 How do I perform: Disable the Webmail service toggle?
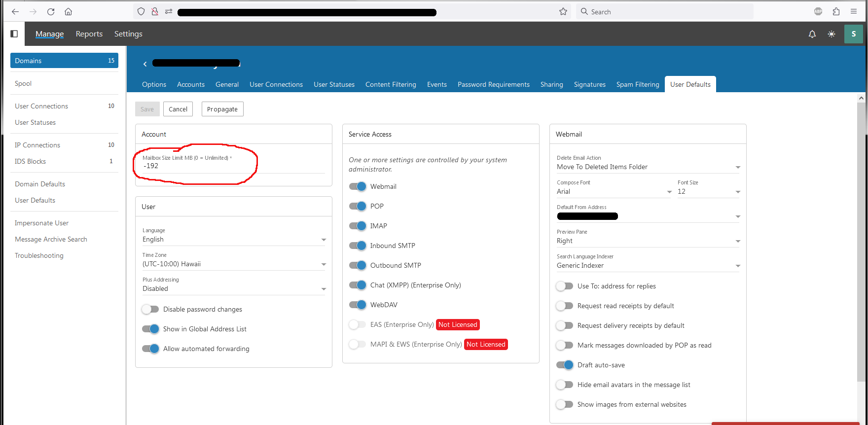point(358,186)
